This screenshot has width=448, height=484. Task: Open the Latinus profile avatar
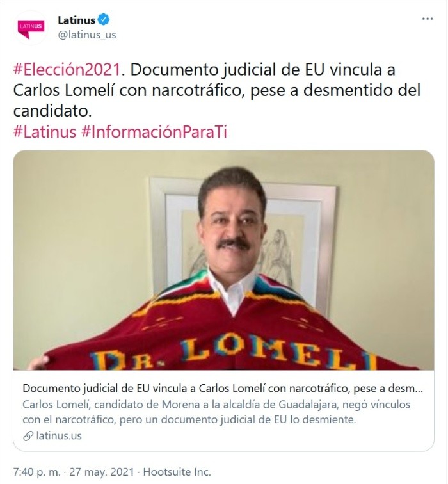pyautogui.click(x=31, y=28)
